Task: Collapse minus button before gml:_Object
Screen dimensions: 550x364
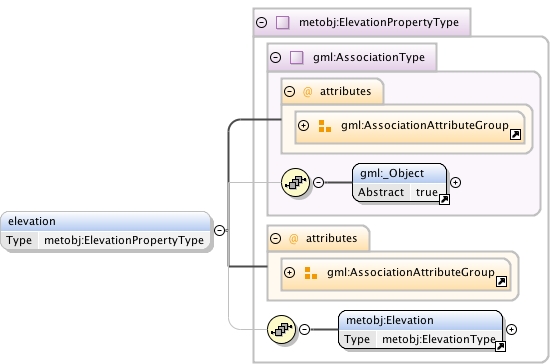Action: click(318, 182)
